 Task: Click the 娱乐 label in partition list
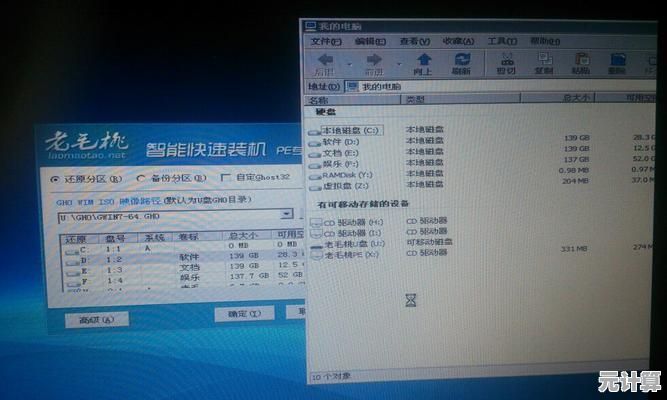coord(190,277)
